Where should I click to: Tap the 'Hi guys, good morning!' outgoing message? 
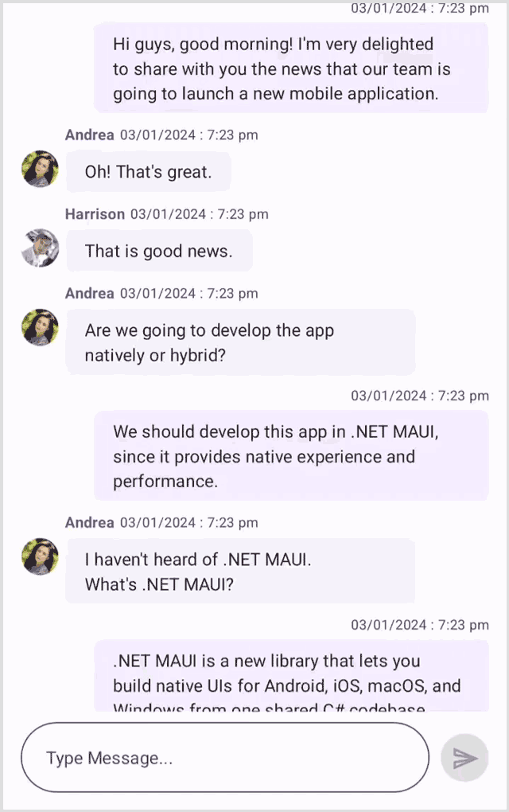(291, 68)
